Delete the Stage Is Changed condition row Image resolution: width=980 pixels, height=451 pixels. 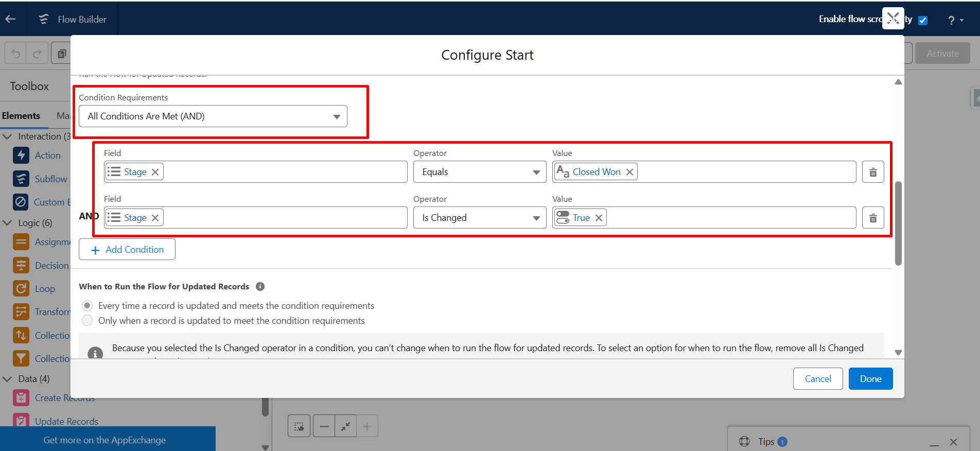pyautogui.click(x=873, y=218)
